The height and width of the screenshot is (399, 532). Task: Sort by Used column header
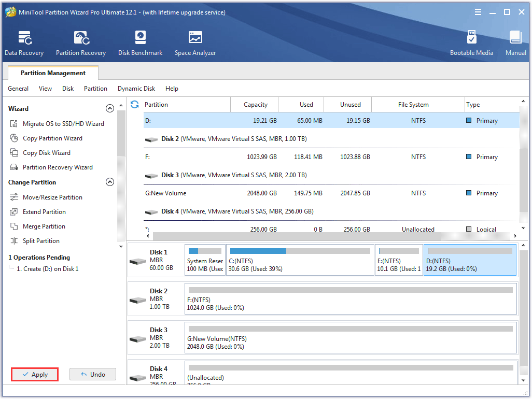(301, 104)
